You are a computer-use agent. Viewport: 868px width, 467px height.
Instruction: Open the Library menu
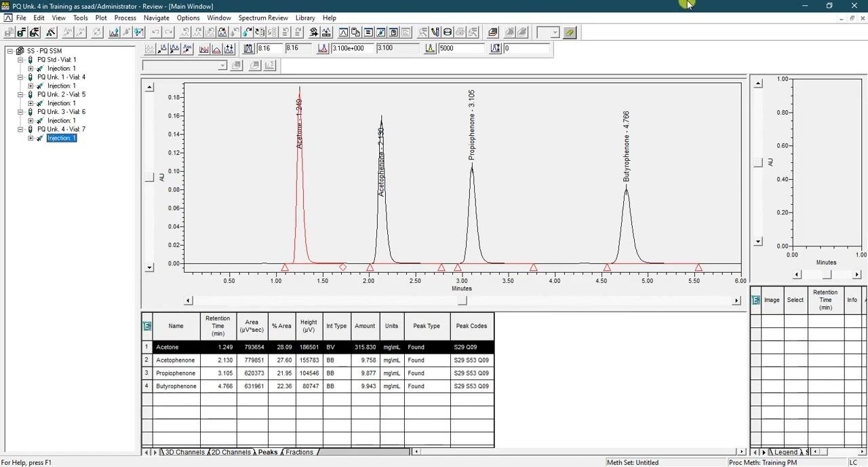click(x=305, y=18)
